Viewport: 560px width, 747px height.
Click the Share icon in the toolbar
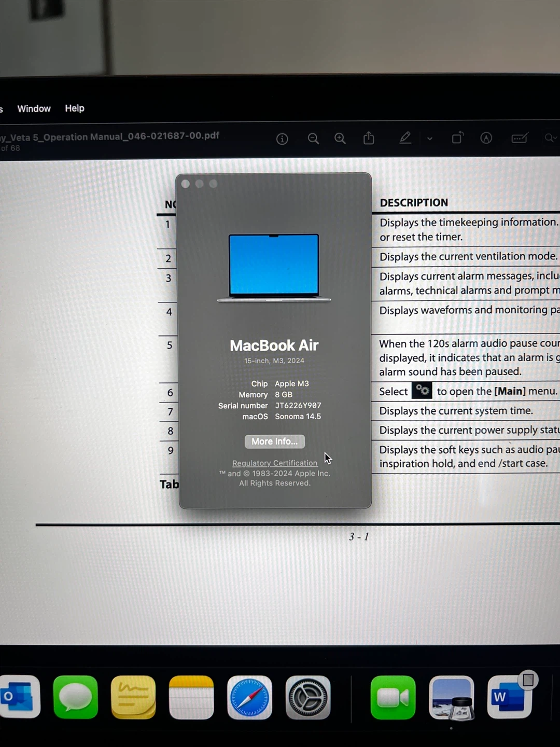coord(369,138)
